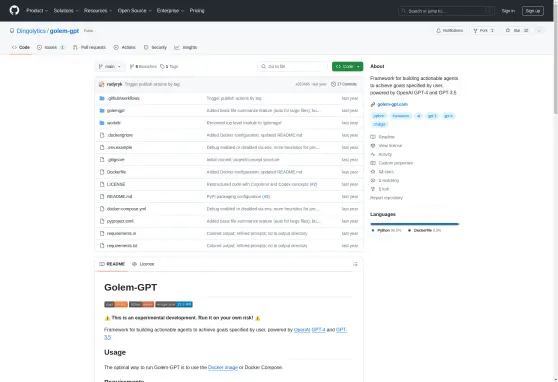Expand the Product menu
The height and width of the screenshot is (382, 558).
click(37, 11)
